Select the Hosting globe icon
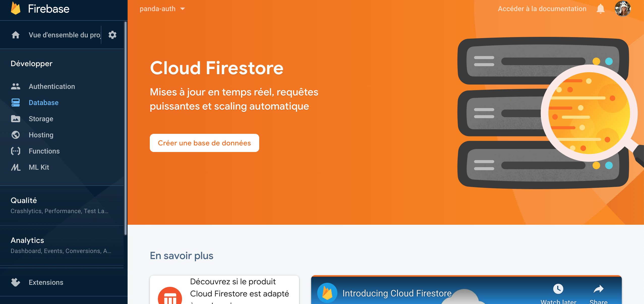644x304 pixels. point(16,135)
